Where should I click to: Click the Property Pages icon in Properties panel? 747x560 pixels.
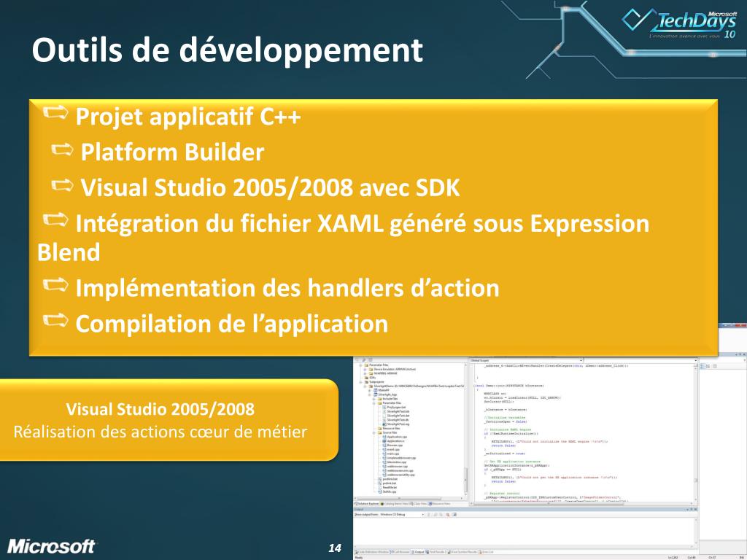pyautogui.click(x=715, y=366)
